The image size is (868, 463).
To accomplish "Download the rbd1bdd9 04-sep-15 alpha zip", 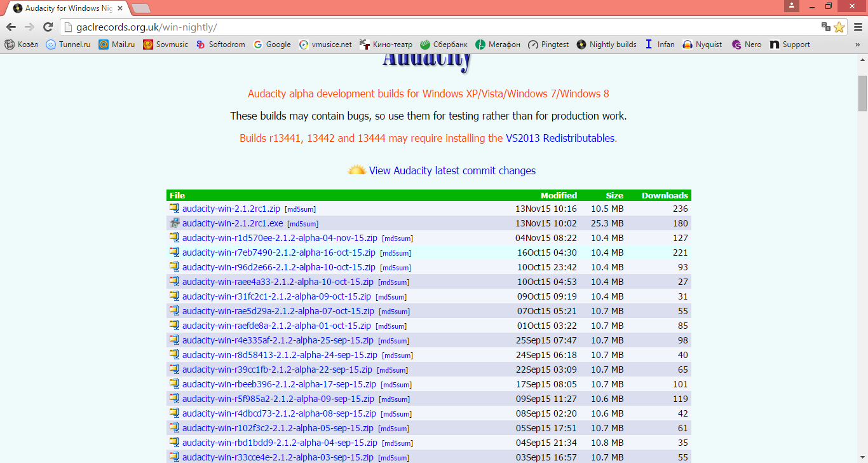I will tap(280, 443).
